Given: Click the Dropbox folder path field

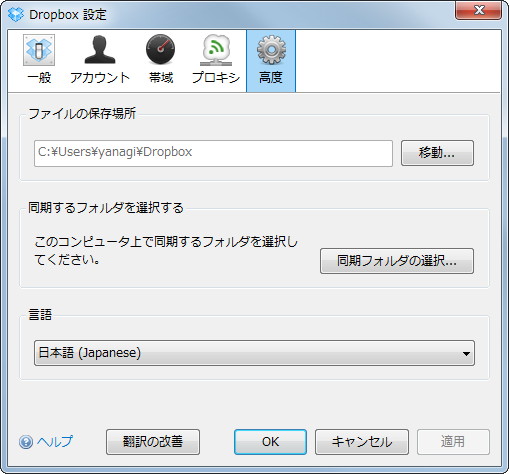Looking at the screenshot, I should (213, 153).
